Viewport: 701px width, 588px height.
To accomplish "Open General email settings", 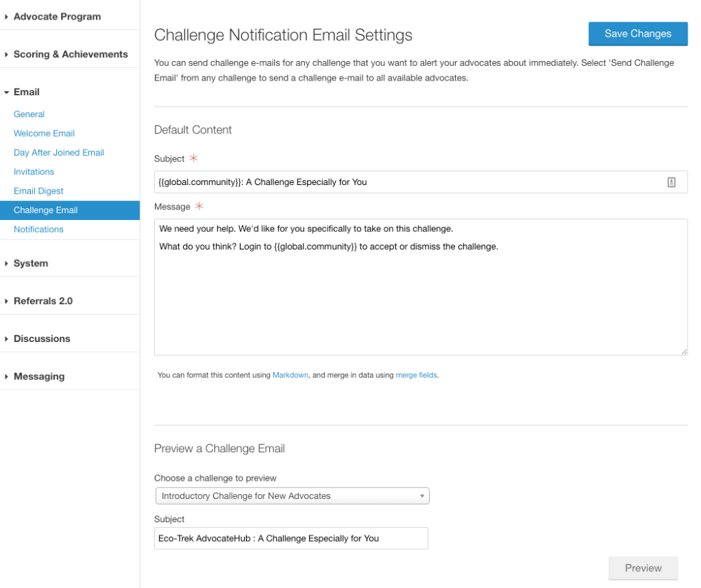I will [x=29, y=114].
